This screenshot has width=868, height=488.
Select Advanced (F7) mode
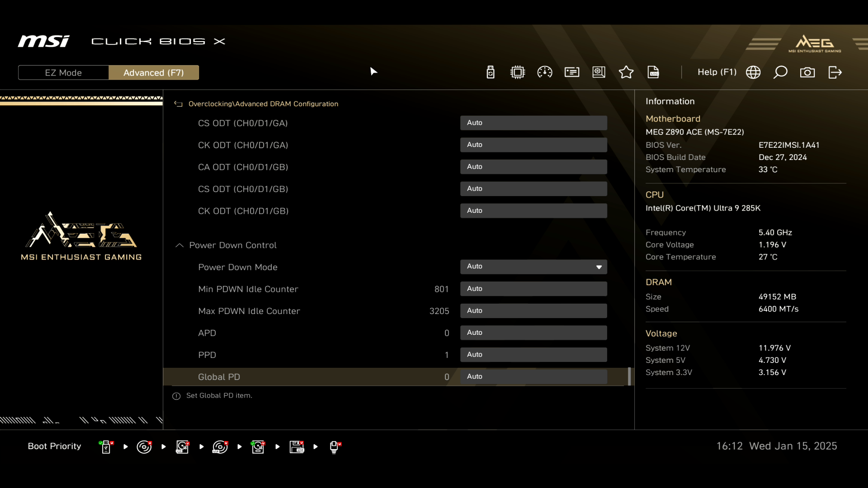[x=154, y=73]
